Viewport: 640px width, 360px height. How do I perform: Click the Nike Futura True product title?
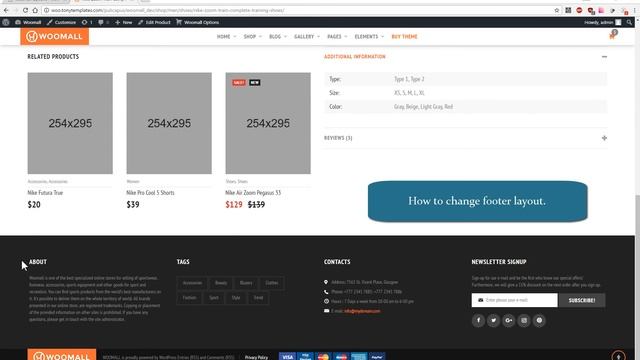(45, 193)
